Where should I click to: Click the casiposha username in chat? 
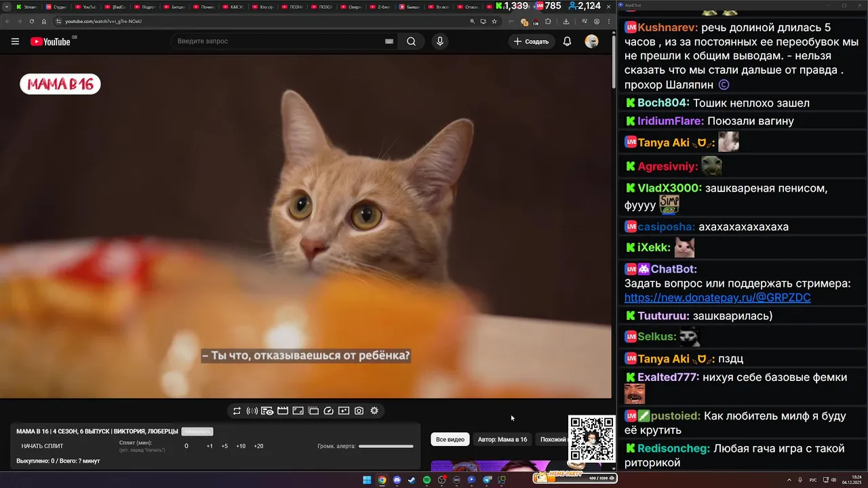666,227
